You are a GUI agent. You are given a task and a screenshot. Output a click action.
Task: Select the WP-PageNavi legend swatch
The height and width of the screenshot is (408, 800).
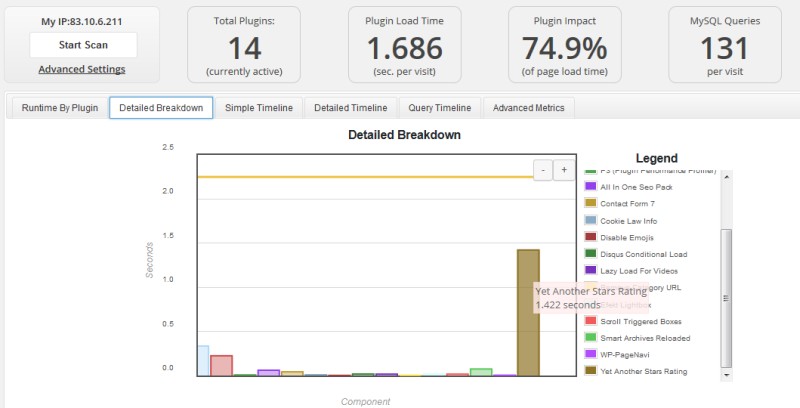pyautogui.click(x=590, y=354)
